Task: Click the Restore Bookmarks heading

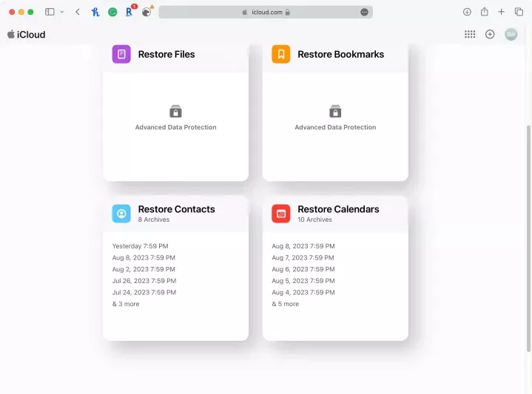Action: 341,54
